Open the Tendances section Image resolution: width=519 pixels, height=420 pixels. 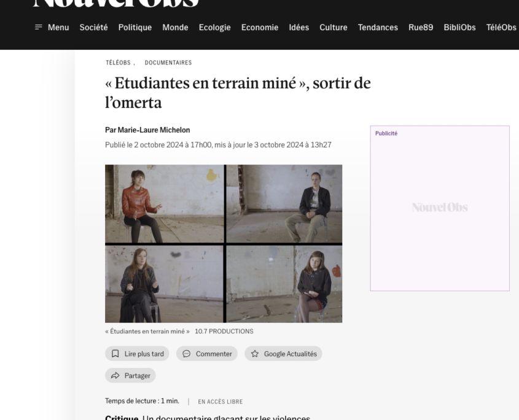tap(378, 27)
